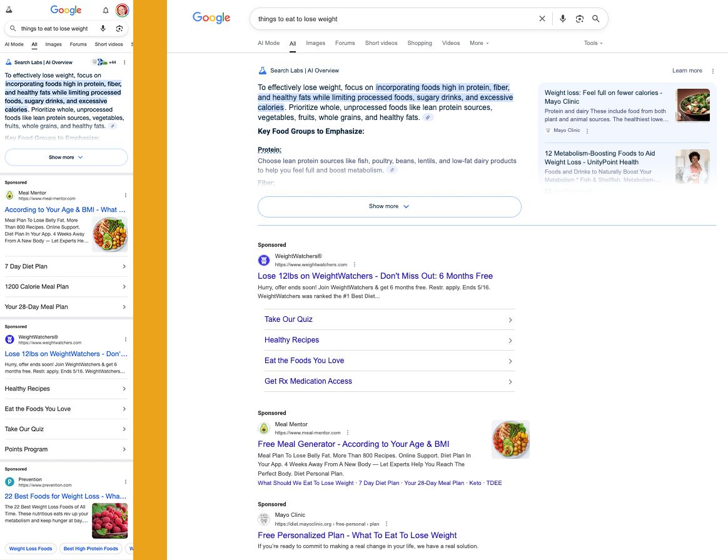
Task: Click link icon after desktop overview paragraph
Action: pyautogui.click(x=428, y=117)
